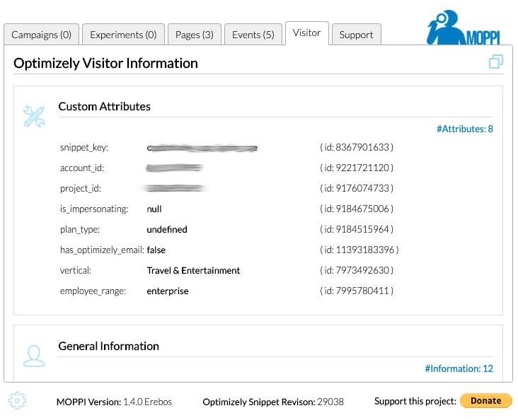
Task: Click the is_impersonating label
Action: coord(94,209)
